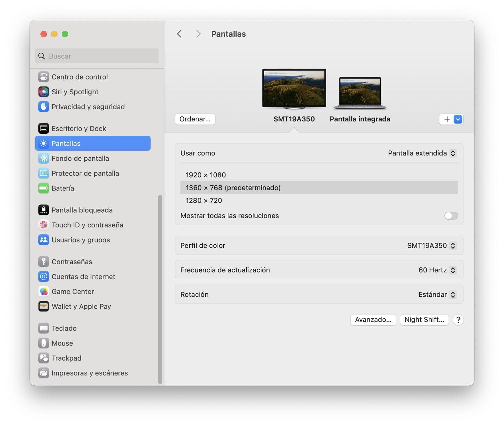Open Perfil de color SMT19A350 dropdown
Viewport: 504px width, 425px height.
coord(432,246)
